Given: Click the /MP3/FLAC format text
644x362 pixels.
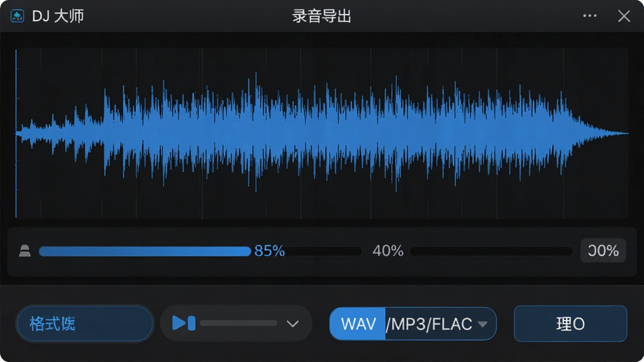Looking at the screenshot, I should point(429,324).
